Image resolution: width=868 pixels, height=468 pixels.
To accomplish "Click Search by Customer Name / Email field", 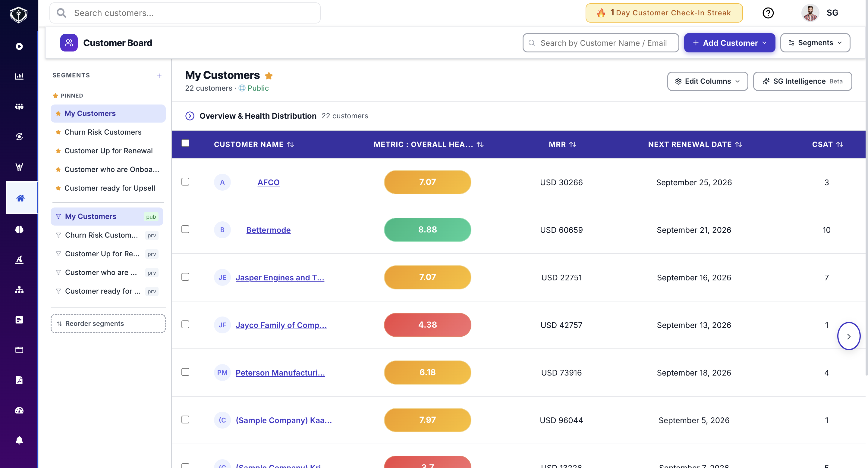I will tap(601, 43).
